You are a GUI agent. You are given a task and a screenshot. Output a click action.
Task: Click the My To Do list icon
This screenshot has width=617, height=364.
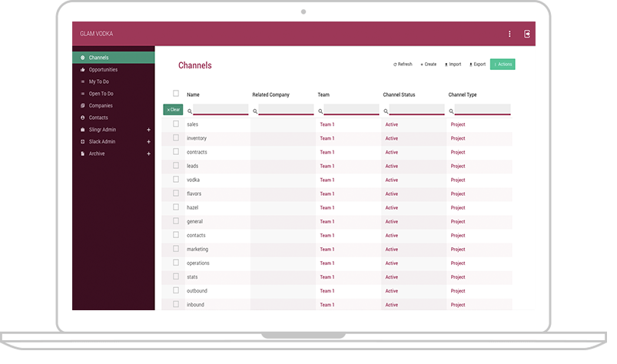(83, 81)
